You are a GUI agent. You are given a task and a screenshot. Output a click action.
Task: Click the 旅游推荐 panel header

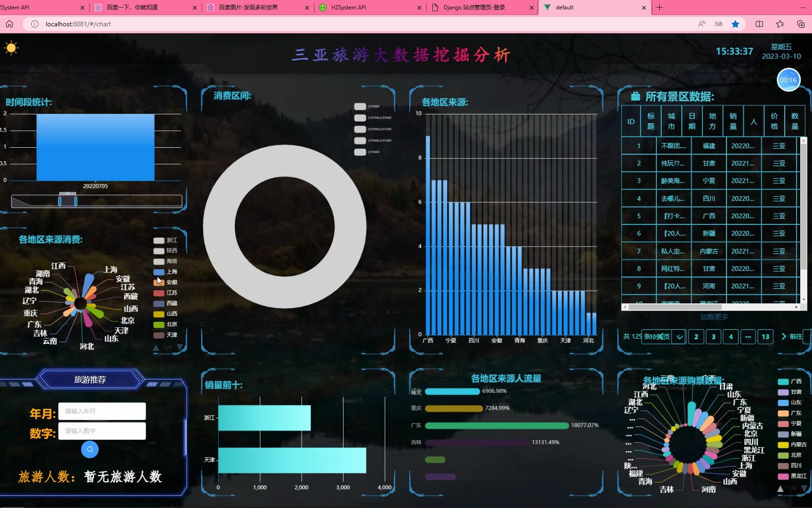pyautogui.click(x=90, y=380)
